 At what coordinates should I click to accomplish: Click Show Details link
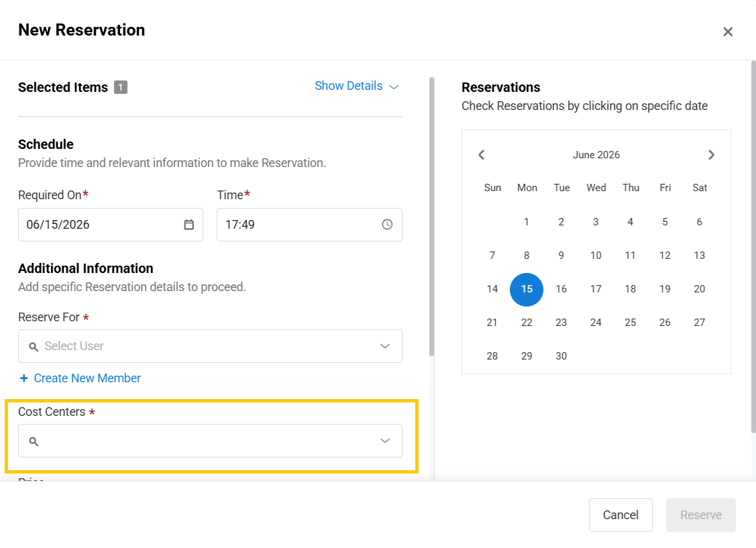(x=349, y=86)
